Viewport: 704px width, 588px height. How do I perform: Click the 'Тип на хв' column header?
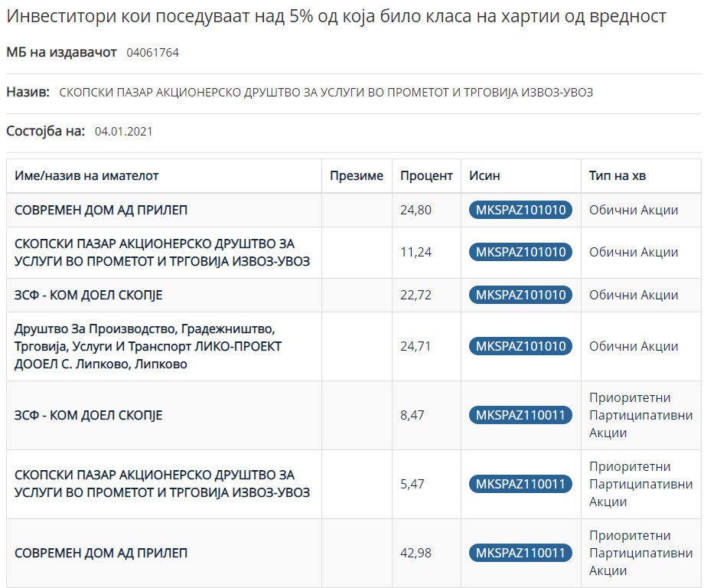617,175
